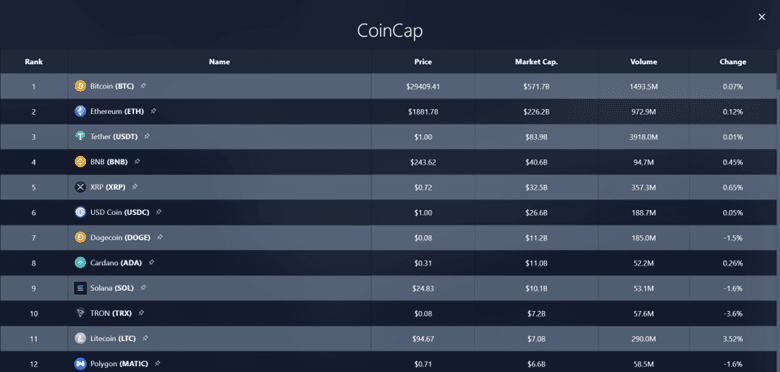Open Polygon (MATIC) coin entry
The height and width of the screenshot is (372, 780).
pyautogui.click(x=119, y=364)
